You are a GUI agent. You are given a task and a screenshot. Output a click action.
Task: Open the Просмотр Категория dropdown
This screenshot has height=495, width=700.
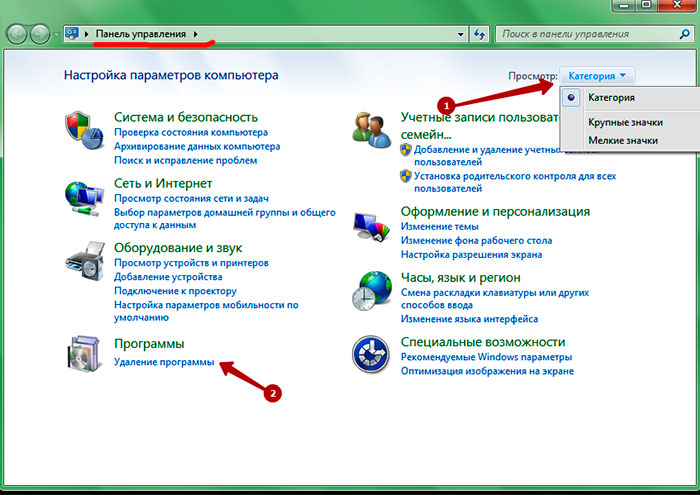[597, 76]
